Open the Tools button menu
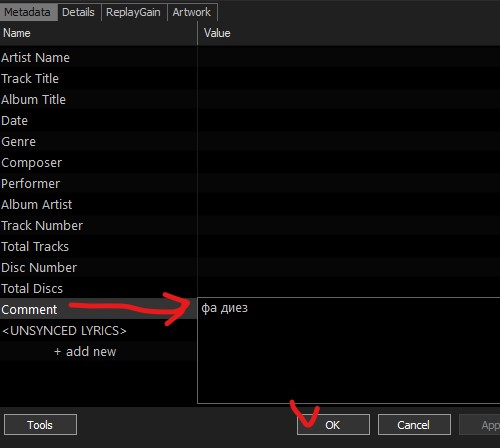The height and width of the screenshot is (448, 500). click(40, 425)
